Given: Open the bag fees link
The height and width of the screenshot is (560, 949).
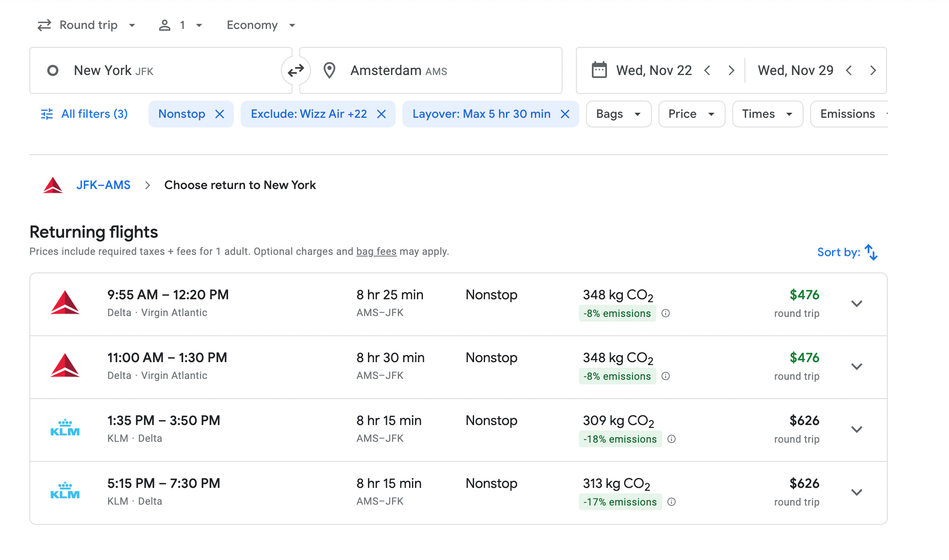Looking at the screenshot, I should pyautogui.click(x=376, y=251).
